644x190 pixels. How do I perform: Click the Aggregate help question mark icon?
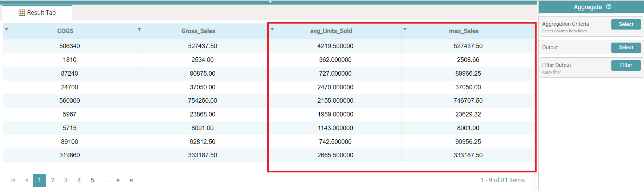(x=609, y=7)
